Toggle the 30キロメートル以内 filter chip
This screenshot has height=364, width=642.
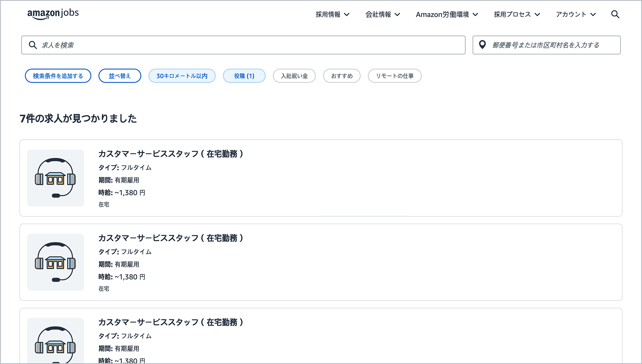pyautogui.click(x=182, y=76)
